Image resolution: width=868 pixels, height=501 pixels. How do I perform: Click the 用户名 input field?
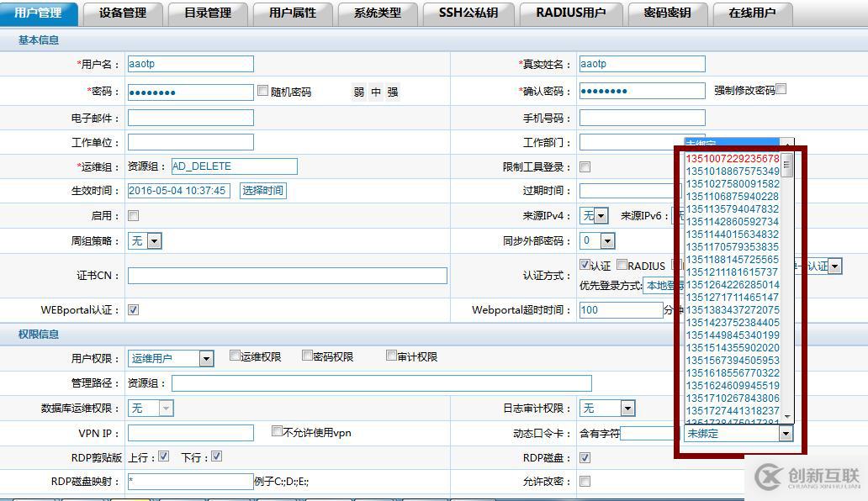tap(190, 64)
